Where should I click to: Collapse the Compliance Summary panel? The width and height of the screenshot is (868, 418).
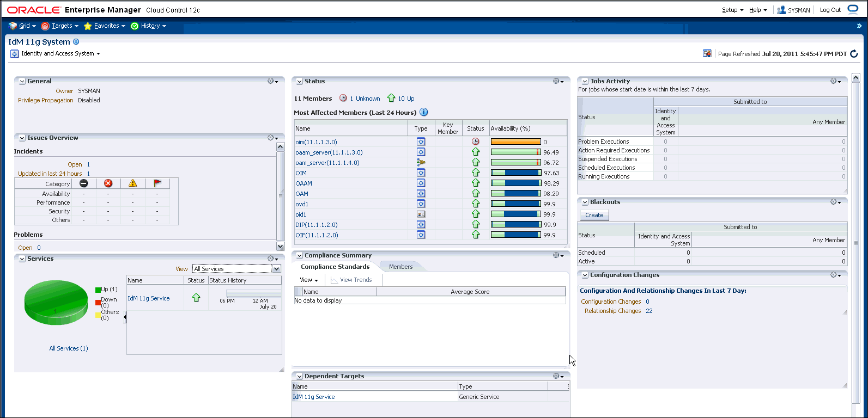click(x=299, y=256)
